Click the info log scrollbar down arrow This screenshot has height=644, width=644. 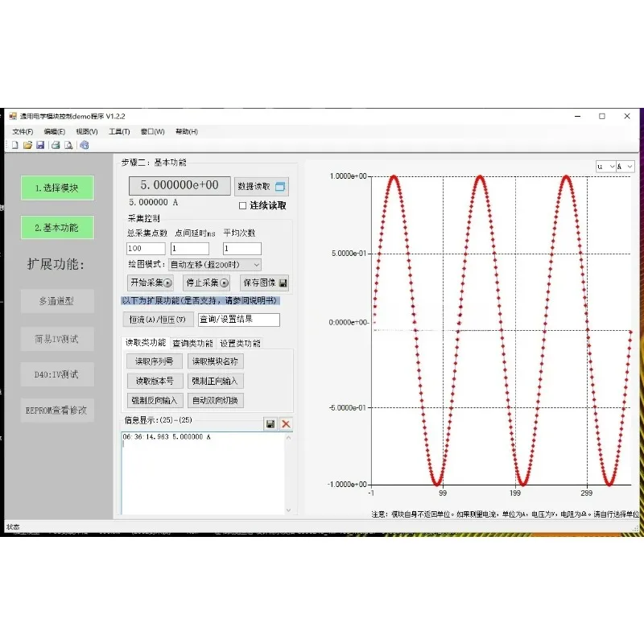point(289,510)
